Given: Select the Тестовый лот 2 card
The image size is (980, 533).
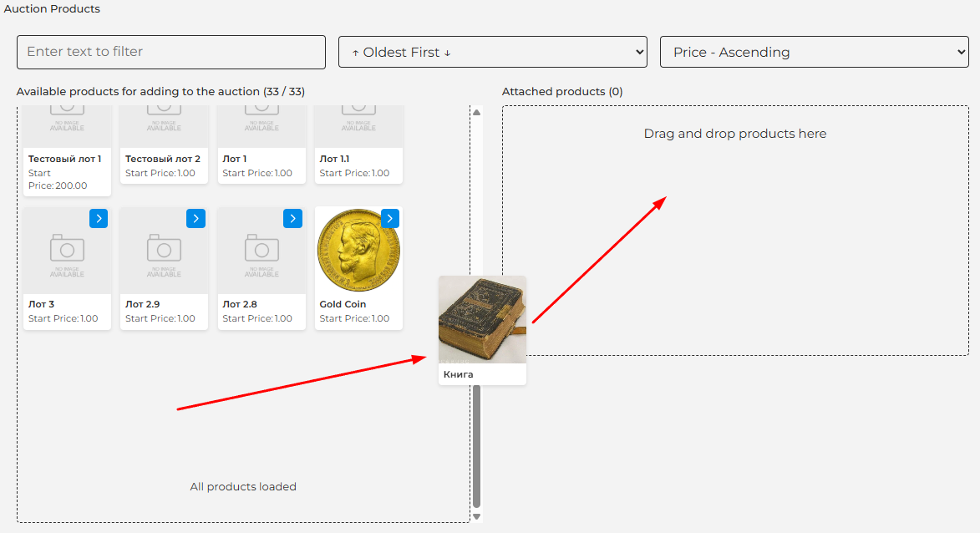Looking at the screenshot, I should (x=164, y=159).
